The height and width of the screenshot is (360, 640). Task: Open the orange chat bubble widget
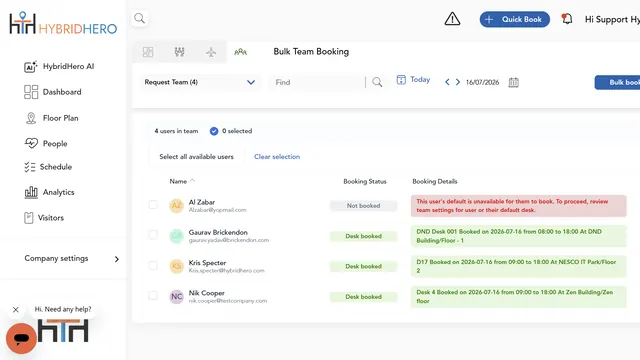point(21,338)
